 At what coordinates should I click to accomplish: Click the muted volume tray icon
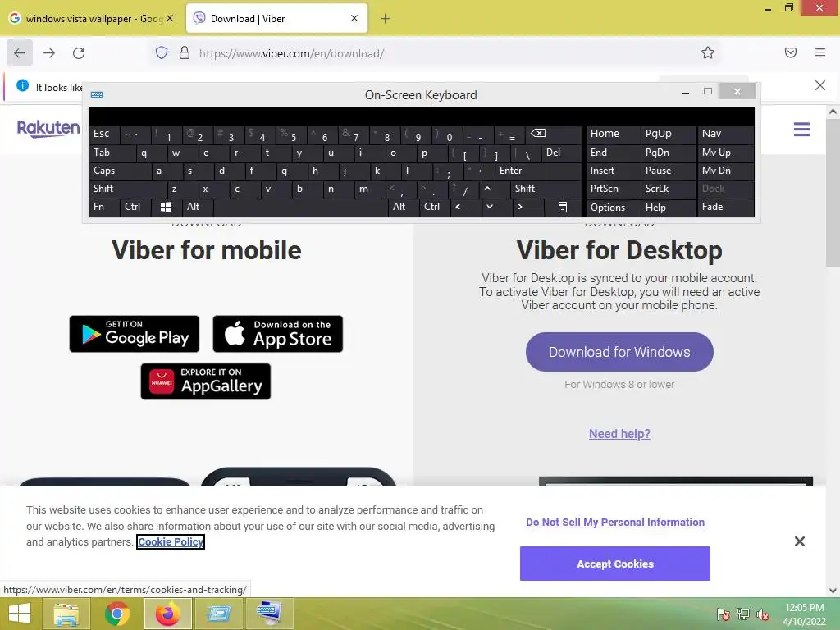763,614
